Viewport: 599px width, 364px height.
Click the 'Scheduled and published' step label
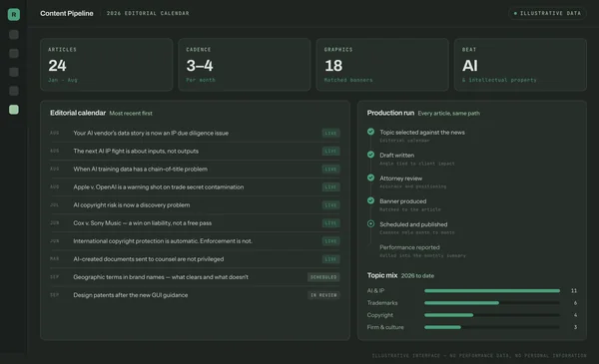coord(413,224)
